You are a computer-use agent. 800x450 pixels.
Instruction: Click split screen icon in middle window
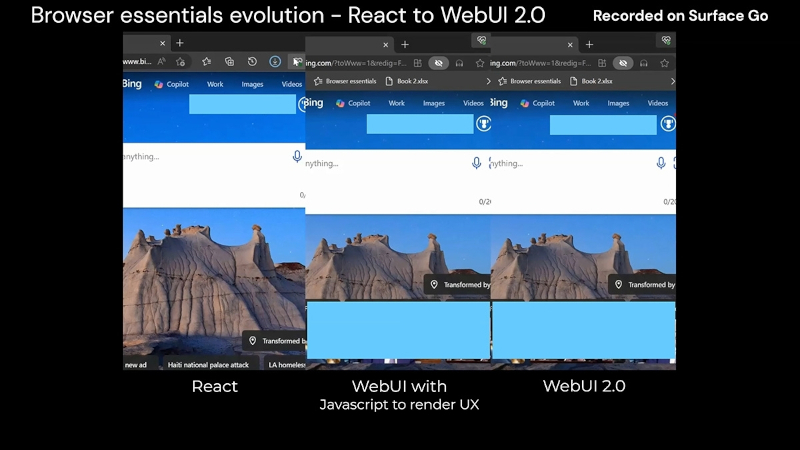[417, 63]
